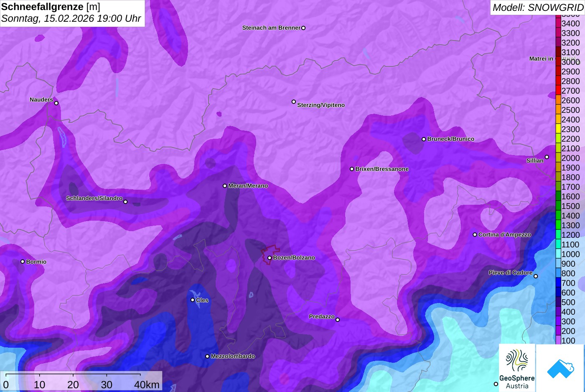Image resolution: width=585 pixels, height=392 pixels.
Task: Click the date 'Sonntag, 15.02.2026 19:00 Uhr'
Action: tap(71, 19)
